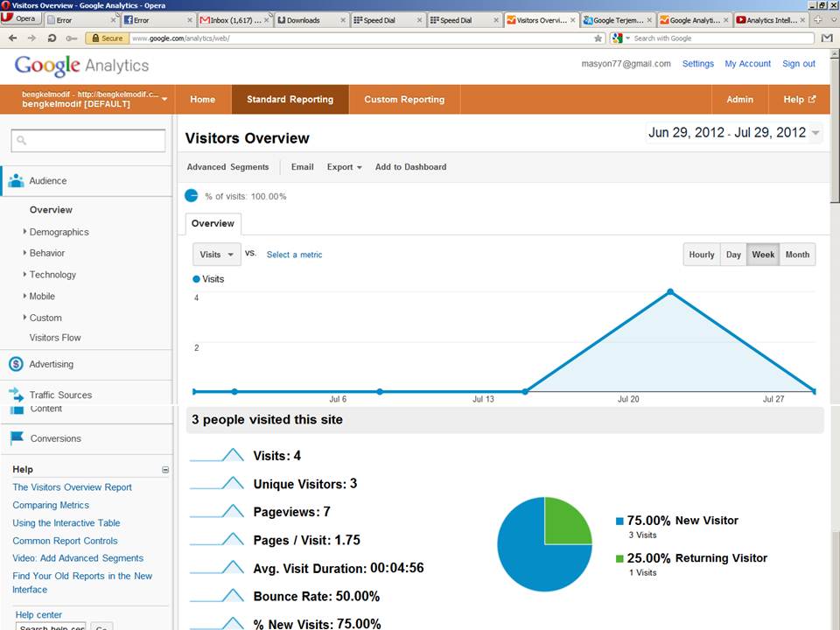Open the Help menu tab
840x630 pixels.
[x=799, y=99]
